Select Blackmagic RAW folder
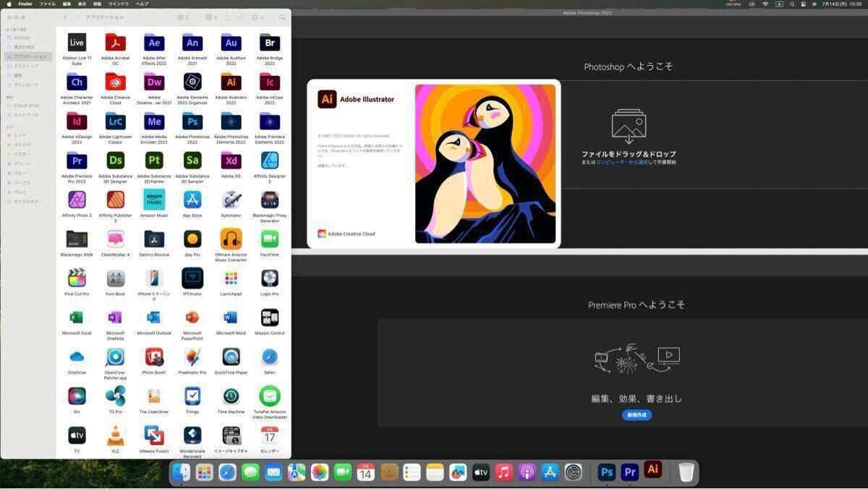 click(x=77, y=239)
